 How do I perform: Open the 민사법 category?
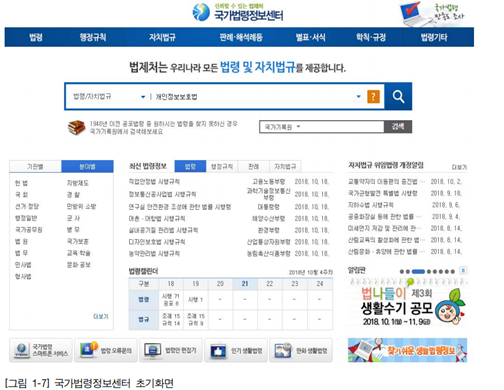(23, 265)
